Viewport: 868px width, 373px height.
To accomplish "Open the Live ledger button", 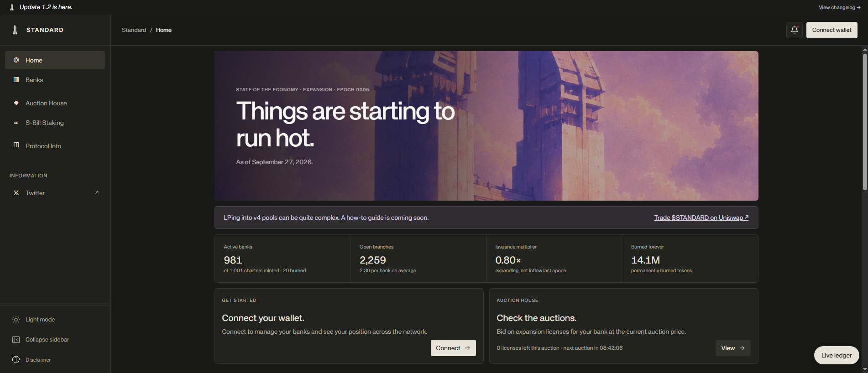I will coord(837,355).
